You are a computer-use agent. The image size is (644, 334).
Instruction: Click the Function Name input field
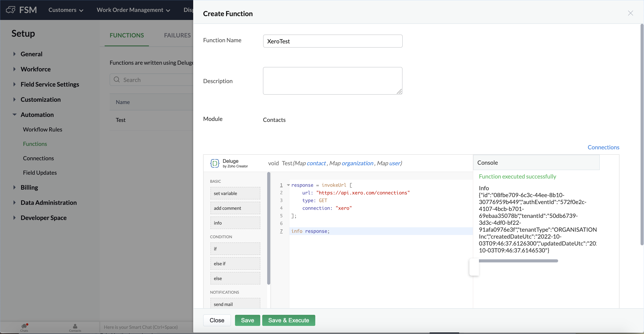pos(333,41)
